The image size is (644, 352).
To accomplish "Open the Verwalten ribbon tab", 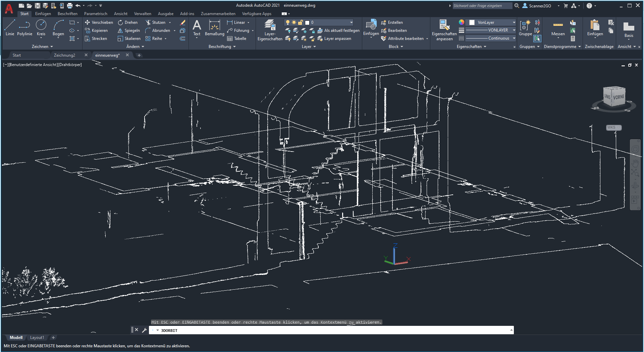I will 143,14.
